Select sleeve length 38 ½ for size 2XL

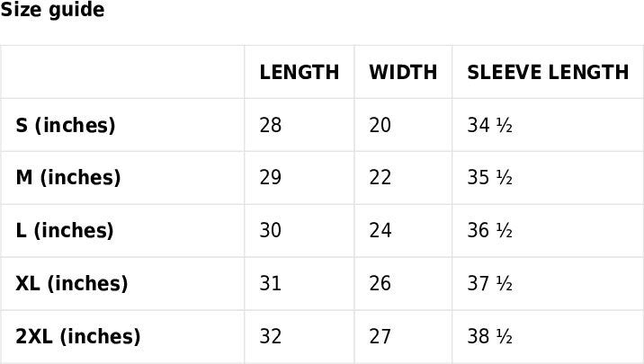(489, 337)
